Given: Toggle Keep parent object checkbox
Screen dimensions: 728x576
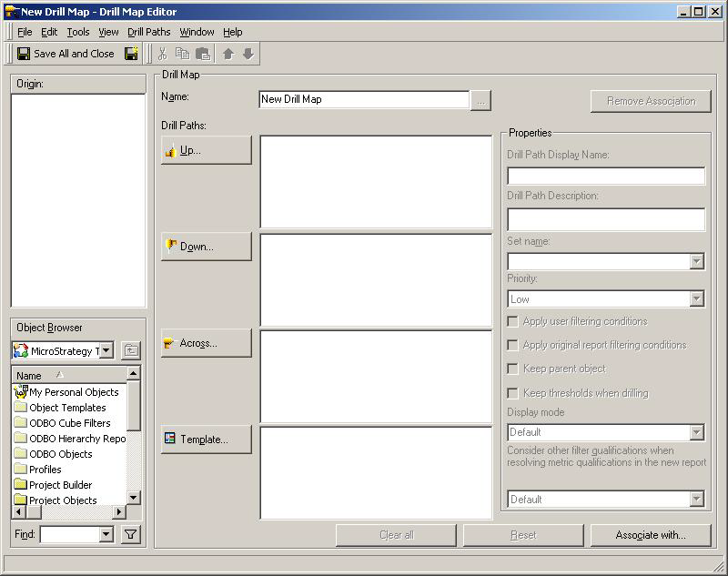Looking at the screenshot, I should [x=513, y=369].
